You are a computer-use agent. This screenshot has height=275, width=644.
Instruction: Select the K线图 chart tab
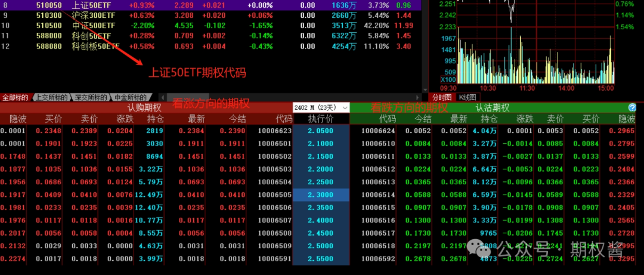pyautogui.click(x=467, y=97)
